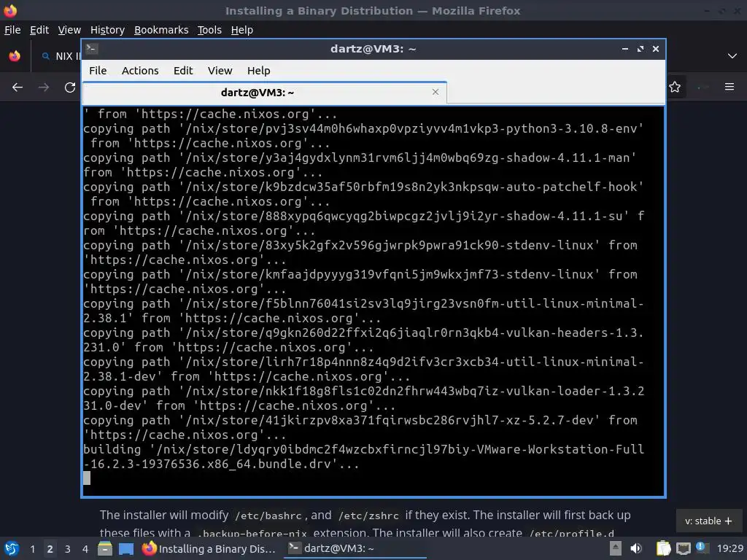The height and width of the screenshot is (560, 747).
Task: Switch to workspace 2
Action: [50, 549]
